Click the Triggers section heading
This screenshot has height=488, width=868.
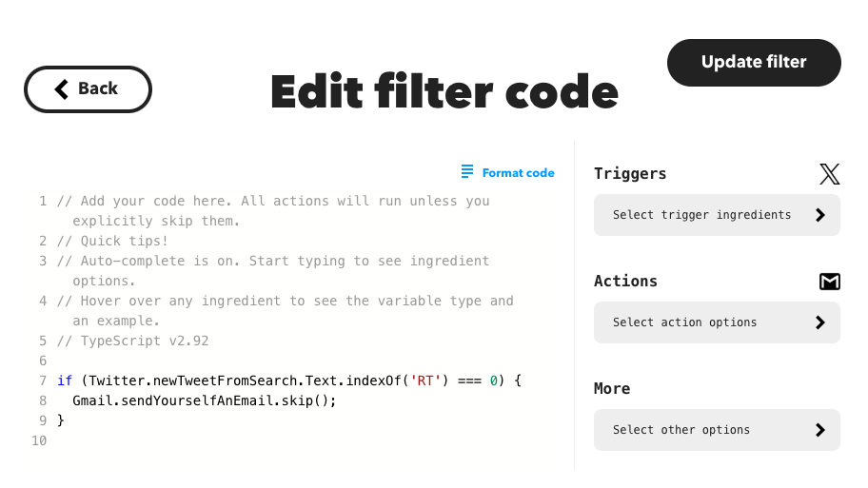click(630, 174)
